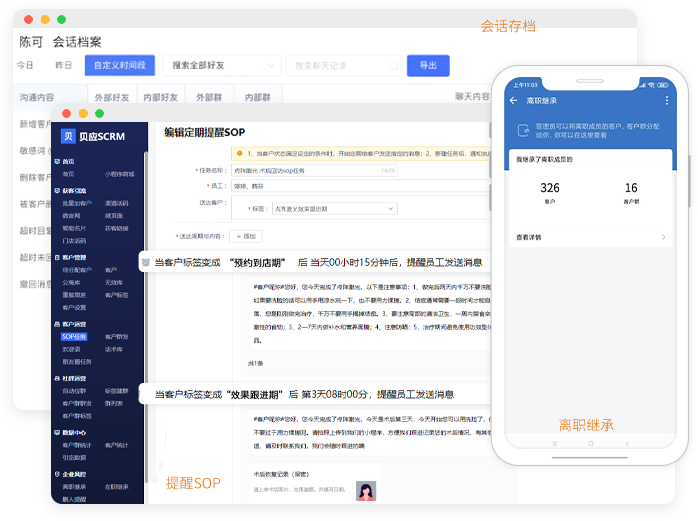Click the 客户管理 section icon in sidebar
Viewport: 698px width, 521px height.
(57, 257)
